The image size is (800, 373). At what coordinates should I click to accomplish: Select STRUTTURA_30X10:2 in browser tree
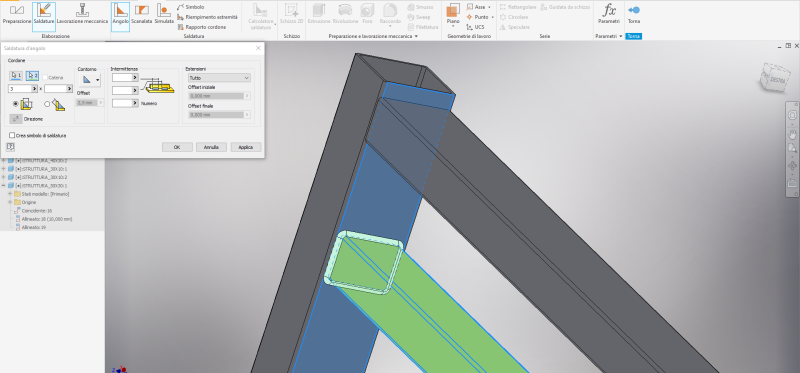click(x=38, y=177)
